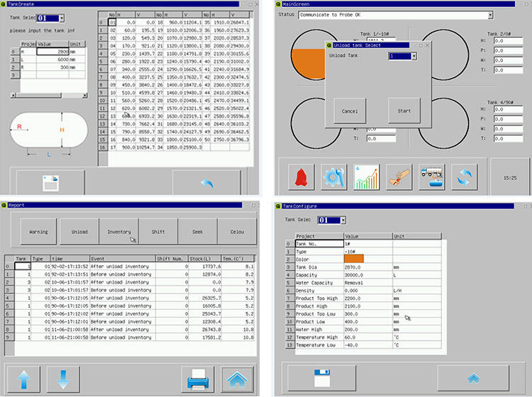
Task: Open the red alarm bell warnings
Action: pos(302,177)
